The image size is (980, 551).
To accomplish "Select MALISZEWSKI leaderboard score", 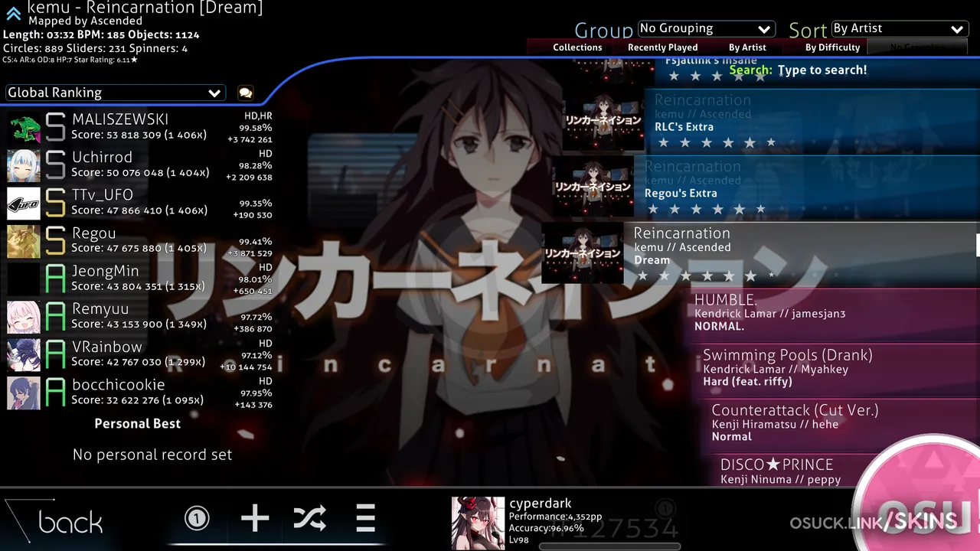I will click(140, 127).
